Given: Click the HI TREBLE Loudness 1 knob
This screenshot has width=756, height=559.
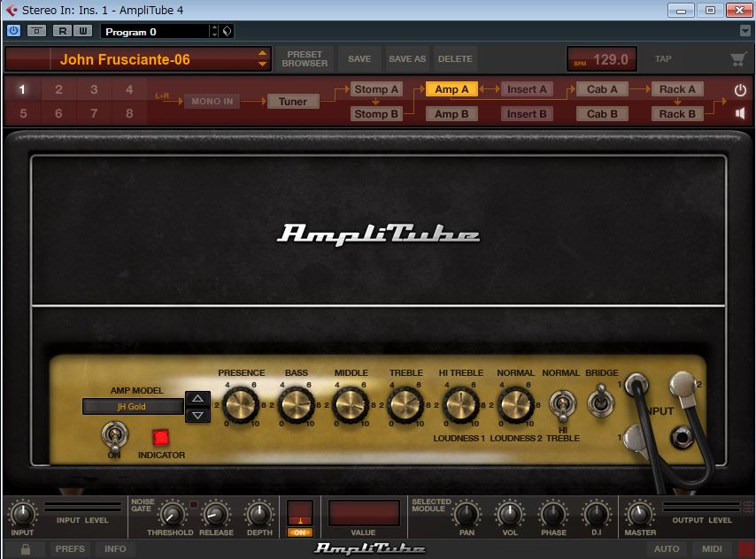Looking at the screenshot, I should point(460,406).
